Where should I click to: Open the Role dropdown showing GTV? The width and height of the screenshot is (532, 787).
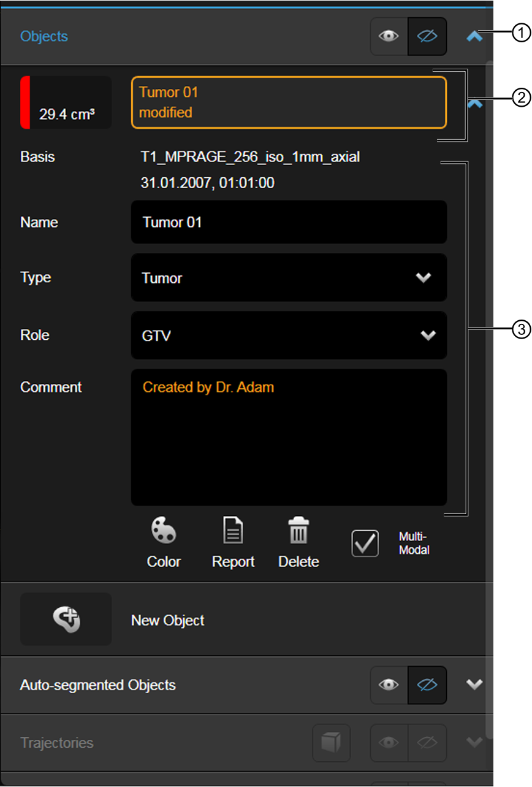click(x=289, y=336)
